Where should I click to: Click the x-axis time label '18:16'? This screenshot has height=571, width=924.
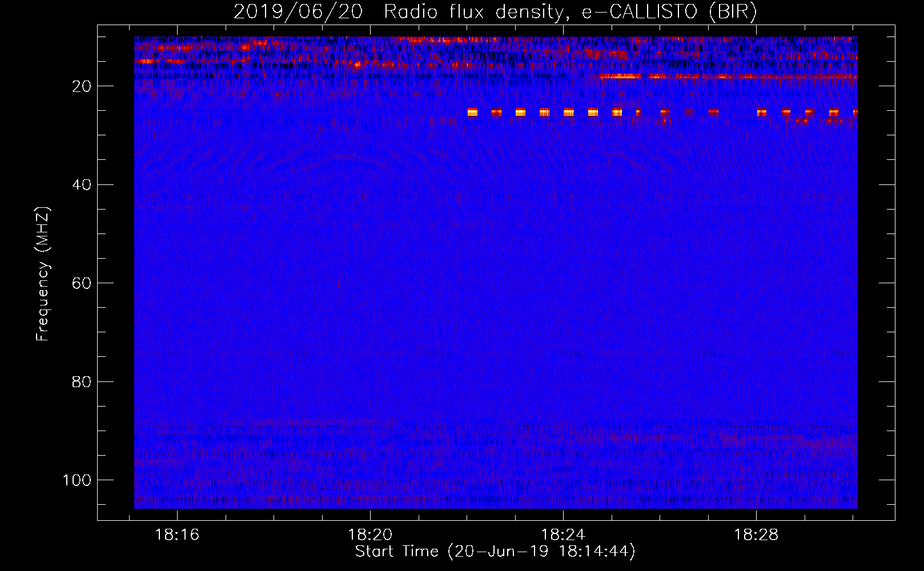click(177, 535)
